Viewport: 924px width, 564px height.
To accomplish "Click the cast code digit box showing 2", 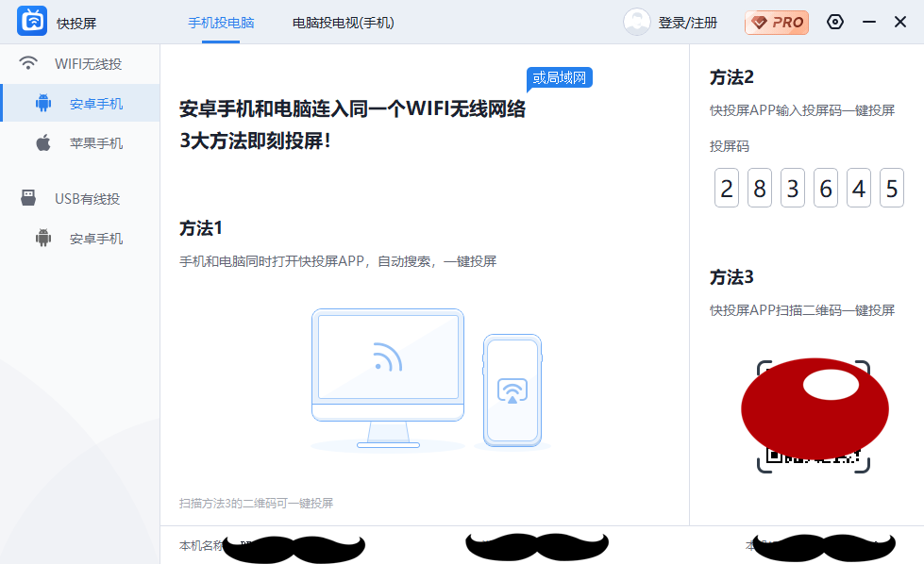I will pos(727,188).
